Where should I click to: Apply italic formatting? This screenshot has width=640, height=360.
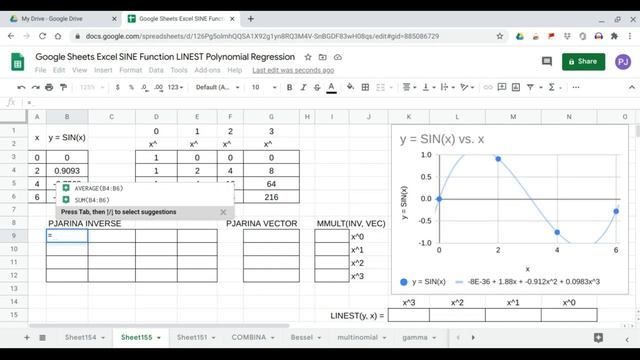[x=303, y=87]
